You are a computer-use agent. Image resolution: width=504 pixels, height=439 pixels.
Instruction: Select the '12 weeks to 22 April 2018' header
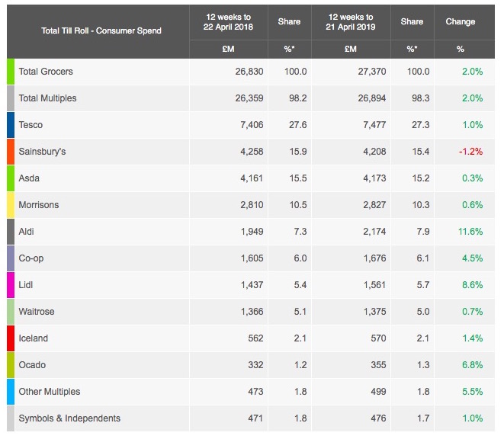tap(228, 22)
